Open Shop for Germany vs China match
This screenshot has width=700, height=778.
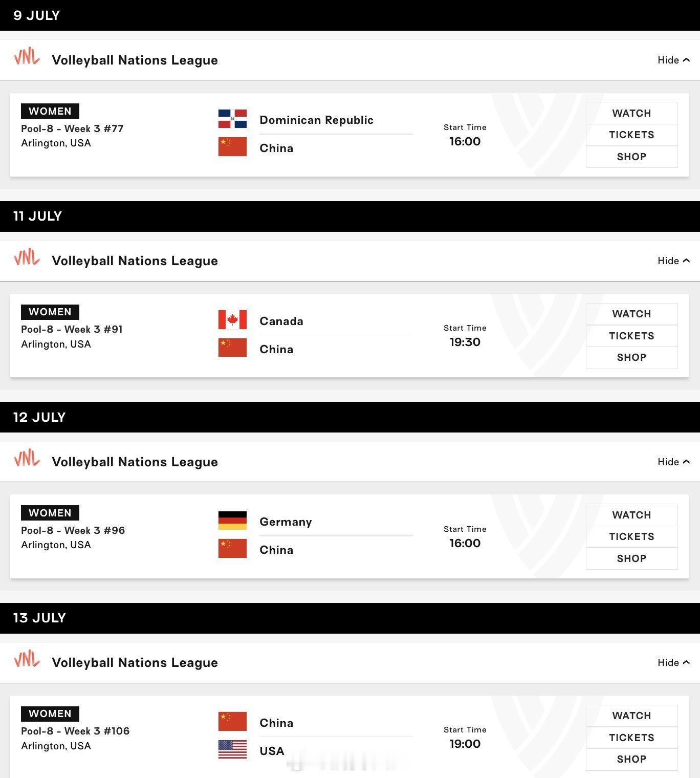pos(631,558)
